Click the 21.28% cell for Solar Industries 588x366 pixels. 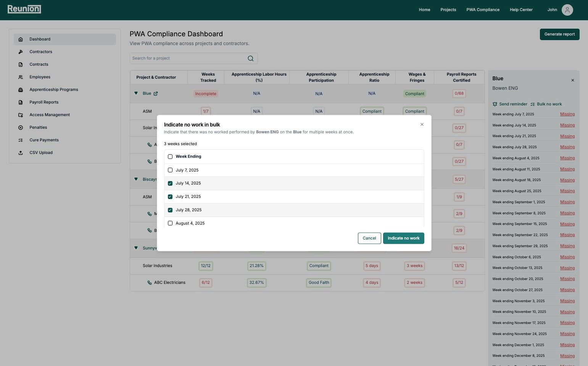pos(256,266)
